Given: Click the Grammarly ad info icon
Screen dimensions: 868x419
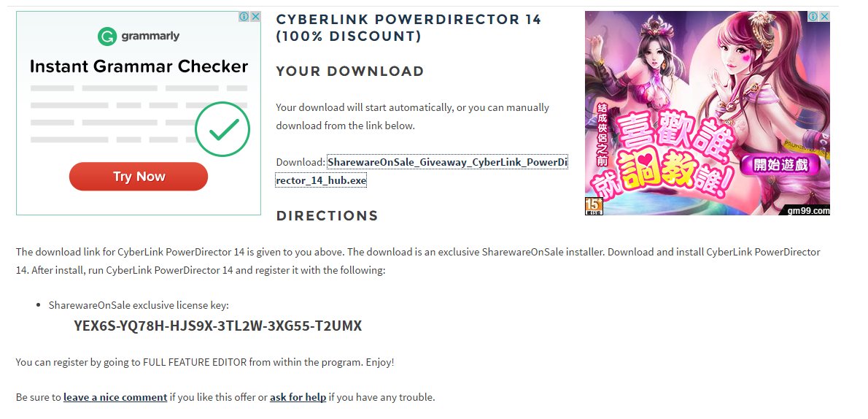Looking at the screenshot, I should [245, 17].
